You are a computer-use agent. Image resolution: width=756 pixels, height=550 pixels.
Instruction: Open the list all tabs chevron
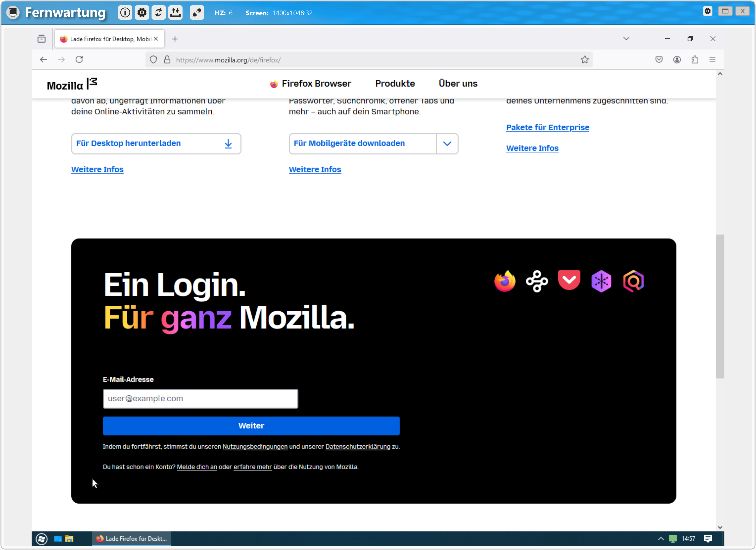click(x=626, y=39)
